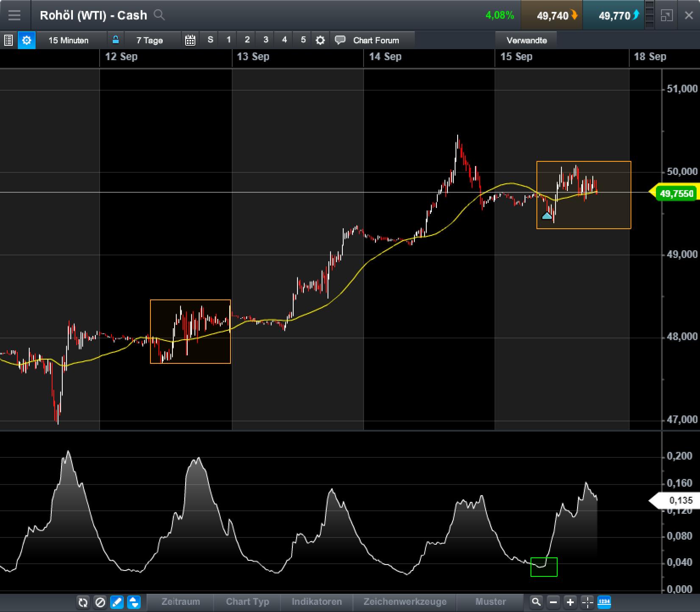Open the news list panel icon
700x612 pixels.
point(8,40)
